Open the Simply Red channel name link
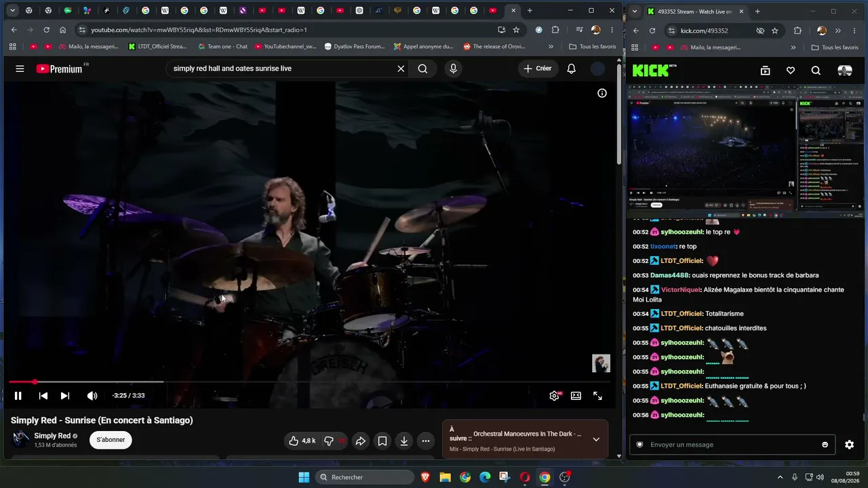This screenshot has width=868, height=488. point(52,436)
